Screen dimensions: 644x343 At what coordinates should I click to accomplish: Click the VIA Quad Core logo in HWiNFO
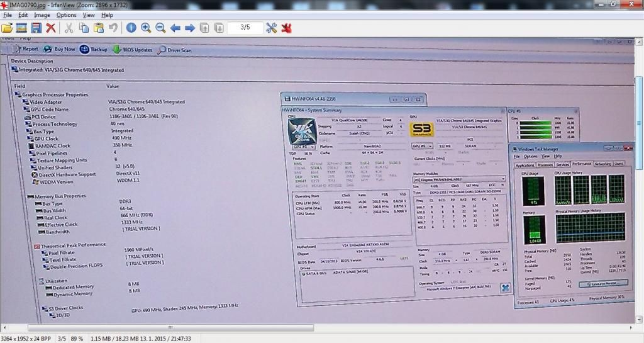pos(303,131)
